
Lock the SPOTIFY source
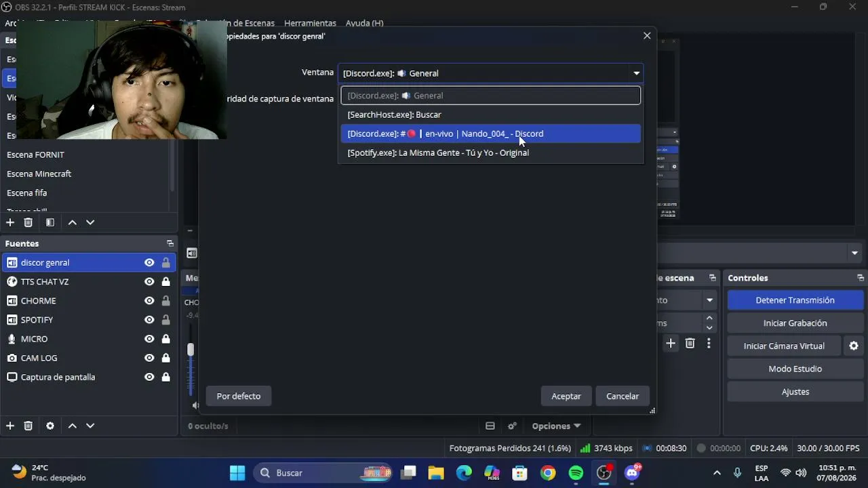pyautogui.click(x=165, y=320)
